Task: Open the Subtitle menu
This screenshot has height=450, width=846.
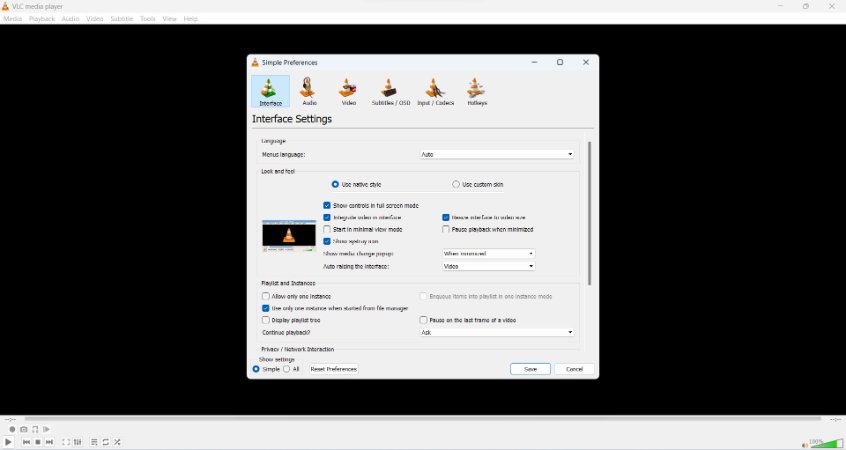Action: tap(121, 19)
